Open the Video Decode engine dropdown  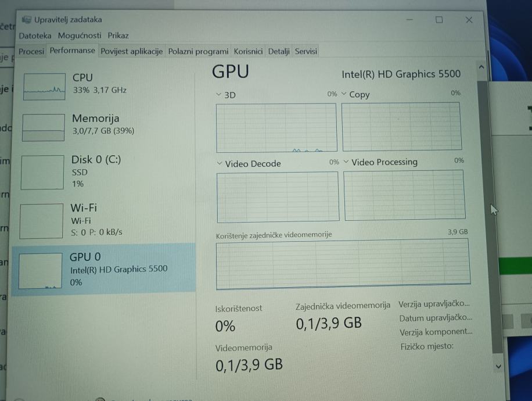[x=220, y=163]
